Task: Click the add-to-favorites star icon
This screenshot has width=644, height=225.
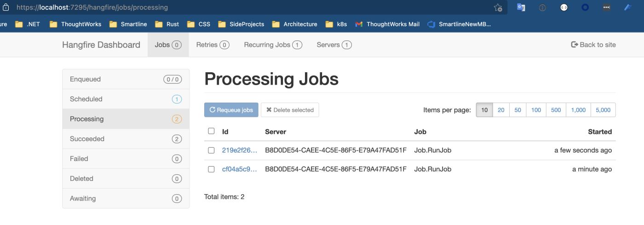Action: pyautogui.click(x=498, y=7)
